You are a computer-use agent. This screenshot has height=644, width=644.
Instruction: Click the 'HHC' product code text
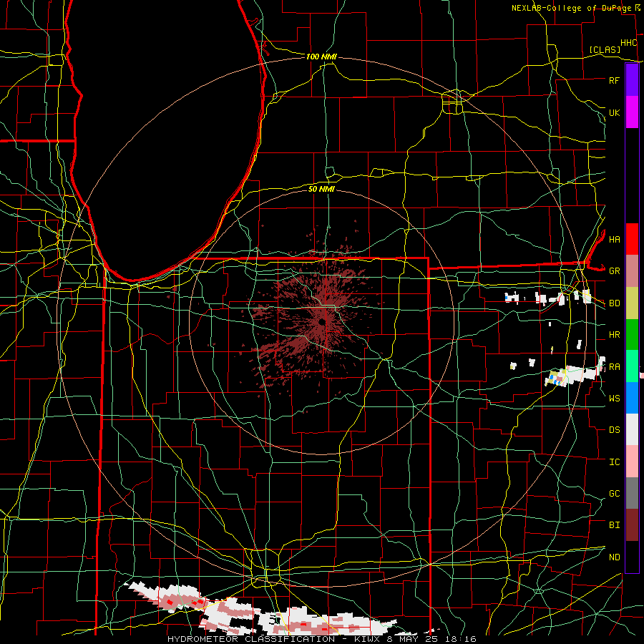tap(628, 43)
